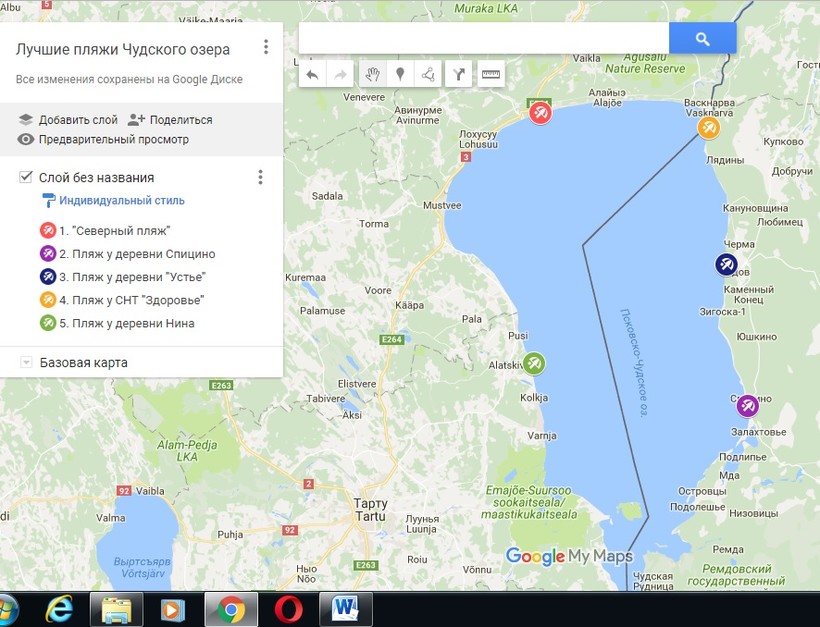Click the Каменный Конец label on map
The width and height of the screenshot is (820, 627).
[x=748, y=294]
